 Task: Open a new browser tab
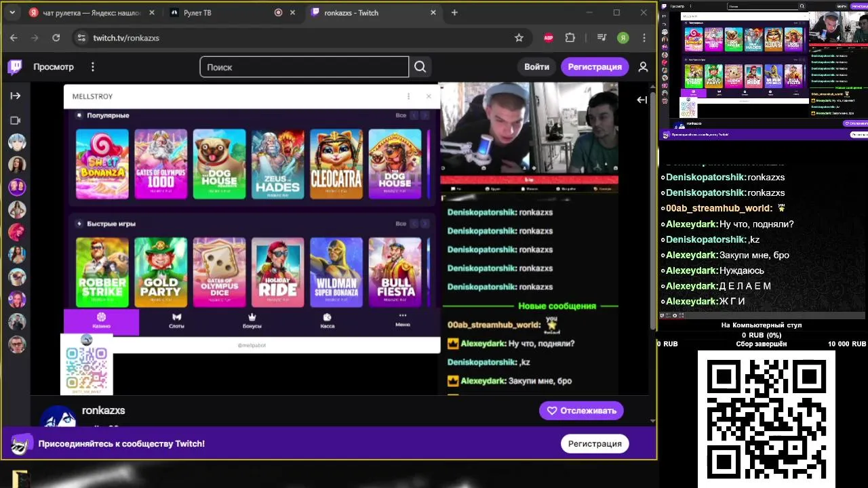pyautogui.click(x=454, y=12)
